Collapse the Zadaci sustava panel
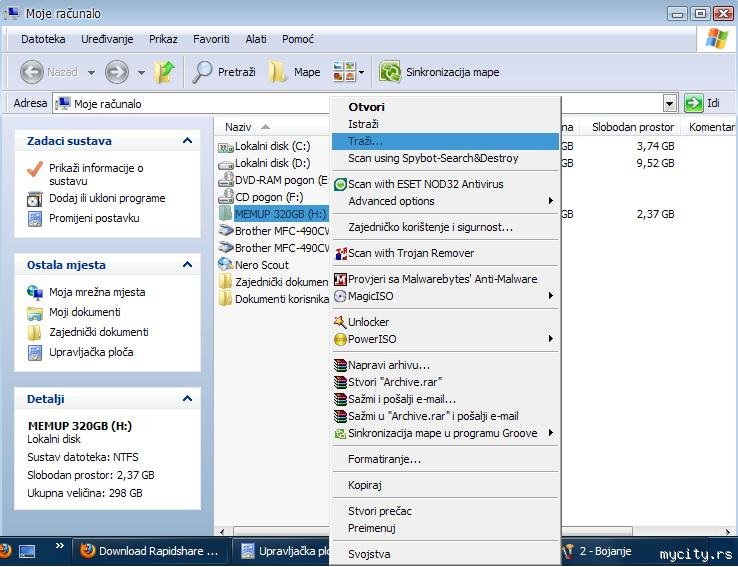 [187, 142]
